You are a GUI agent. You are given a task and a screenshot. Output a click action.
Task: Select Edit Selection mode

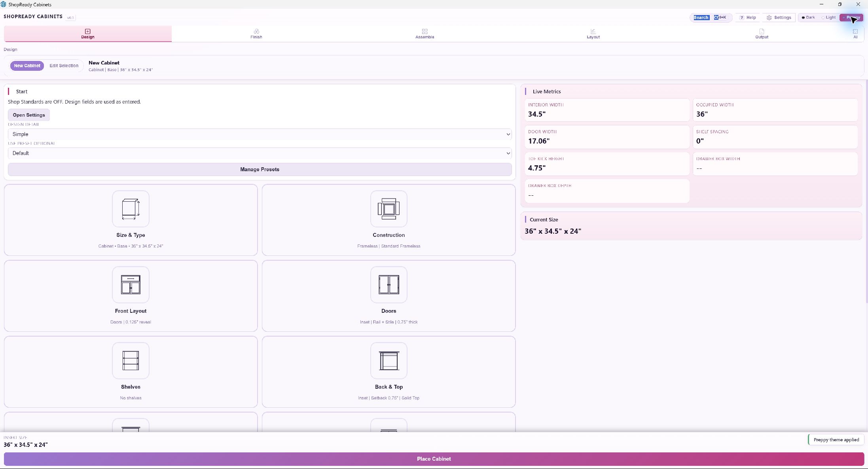64,66
